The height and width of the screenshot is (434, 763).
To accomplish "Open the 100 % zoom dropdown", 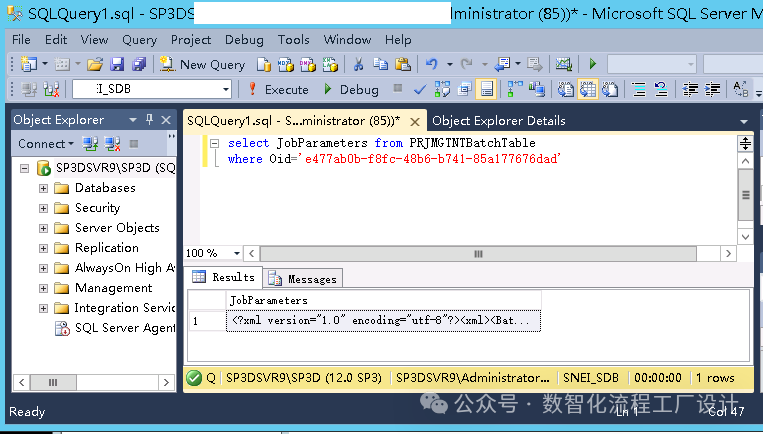I will point(237,253).
